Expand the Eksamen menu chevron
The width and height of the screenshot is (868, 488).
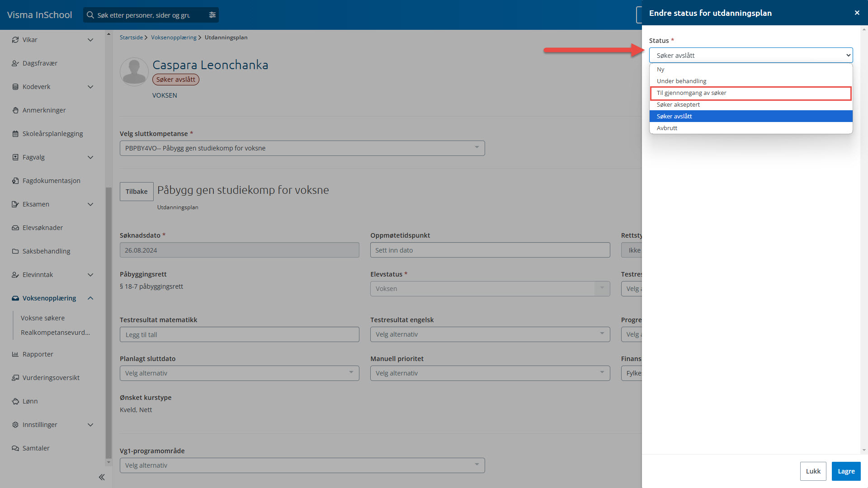pyautogui.click(x=90, y=204)
